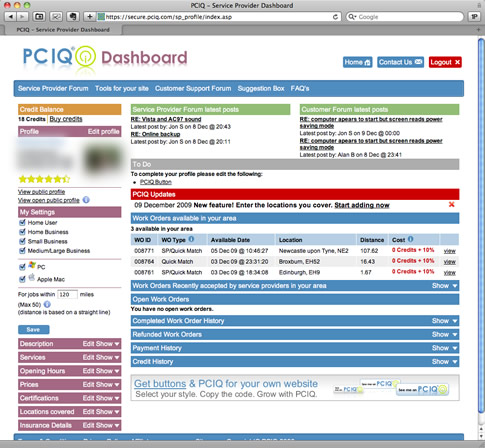Edit the Certifications section

pyautogui.click(x=89, y=398)
